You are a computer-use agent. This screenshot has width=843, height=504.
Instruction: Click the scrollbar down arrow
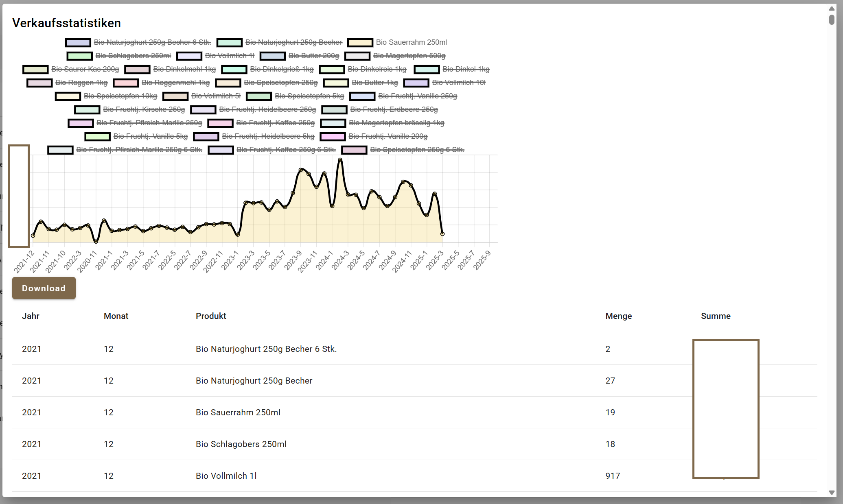[x=832, y=492]
